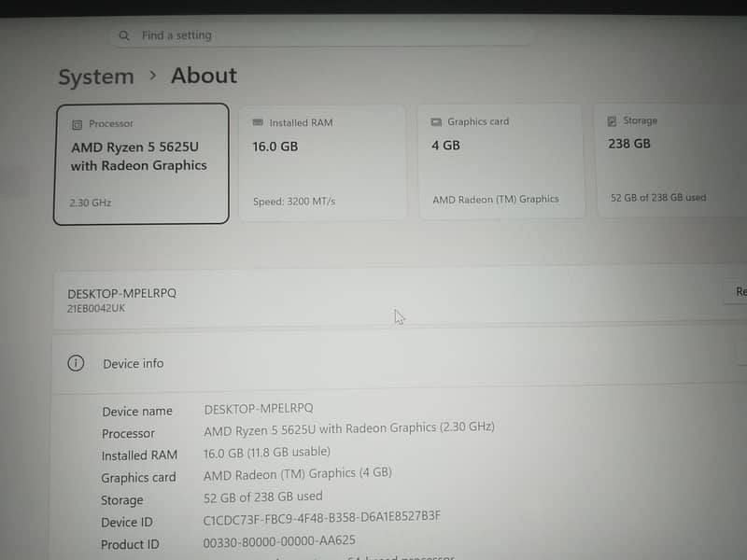Image resolution: width=747 pixels, height=560 pixels.
Task: Click the DESKTOP-MPELRPQ device name header
Action: pos(122,293)
